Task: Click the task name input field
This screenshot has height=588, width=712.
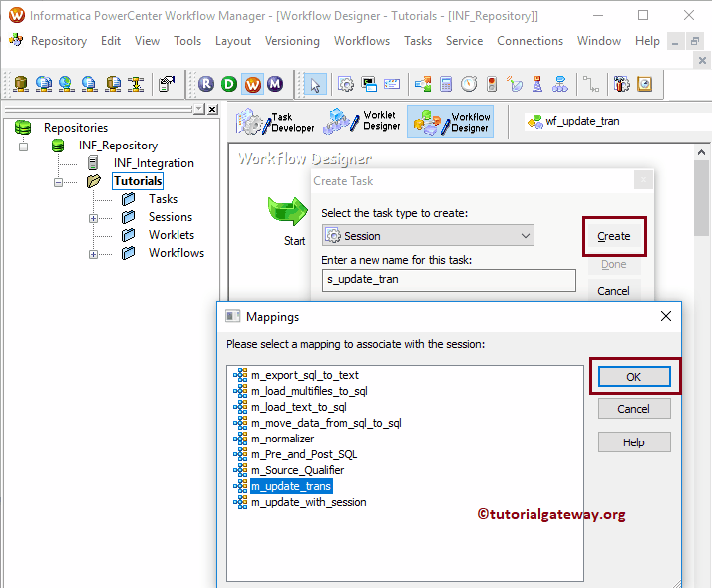Action: click(x=449, y=280)
